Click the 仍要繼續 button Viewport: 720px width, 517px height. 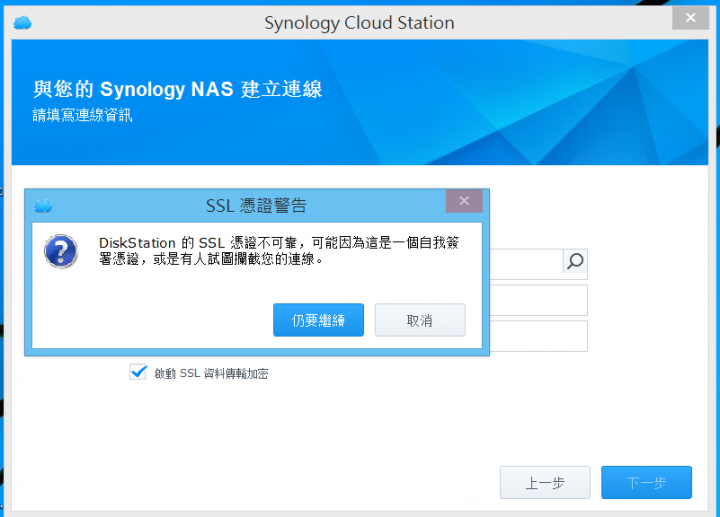coord(318,320)
